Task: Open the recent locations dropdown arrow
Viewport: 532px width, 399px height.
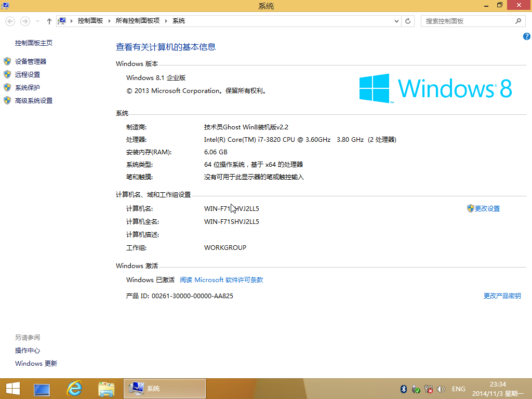Action: point(37,21)
